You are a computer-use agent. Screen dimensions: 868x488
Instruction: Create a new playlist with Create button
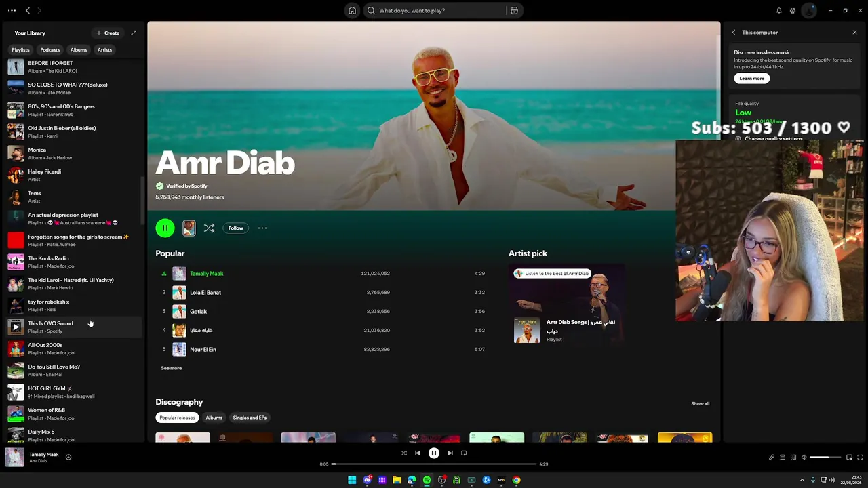coord(108,33)
